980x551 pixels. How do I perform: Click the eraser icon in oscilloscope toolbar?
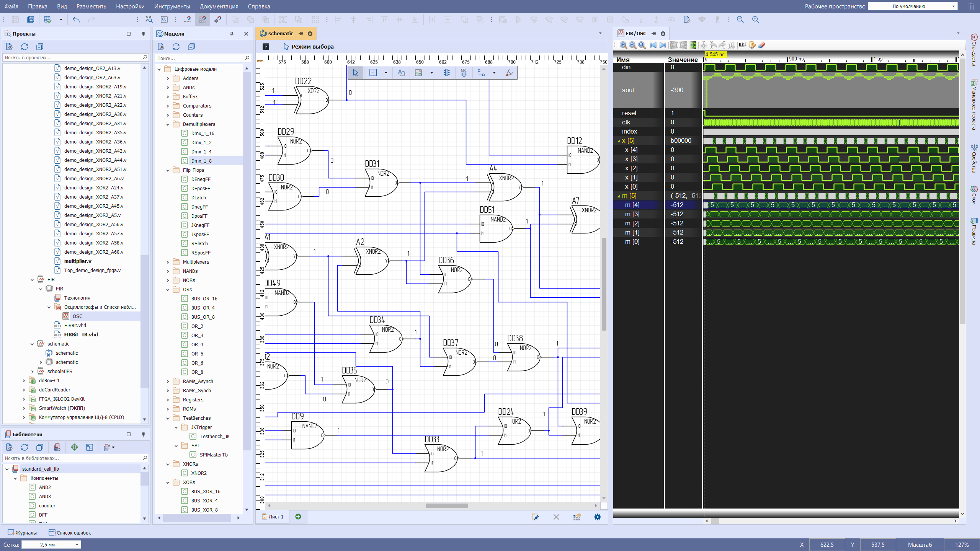[761, 45]
